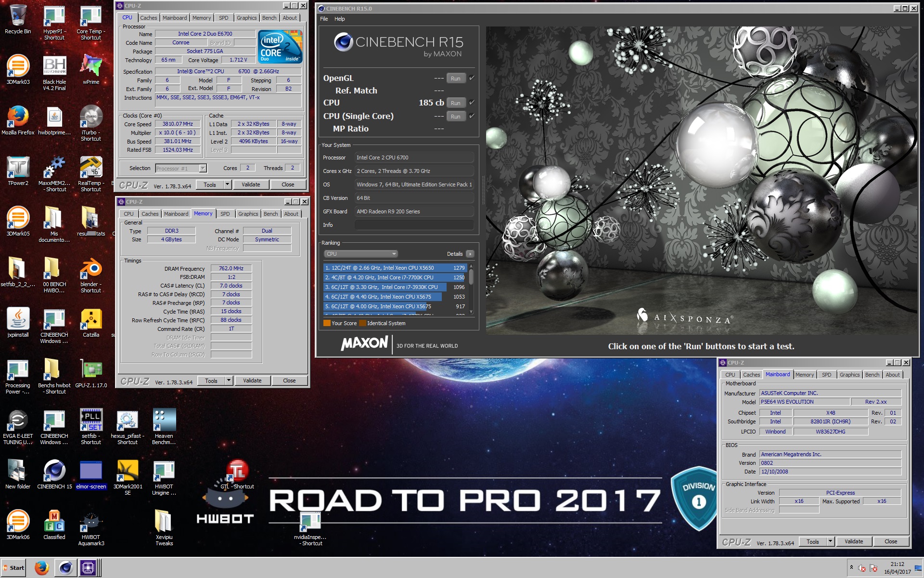Select ranking entry 2 Intel Core i7-7700K
The width and height of the screenshot is (924, 578).
click(x=395, y=277)
